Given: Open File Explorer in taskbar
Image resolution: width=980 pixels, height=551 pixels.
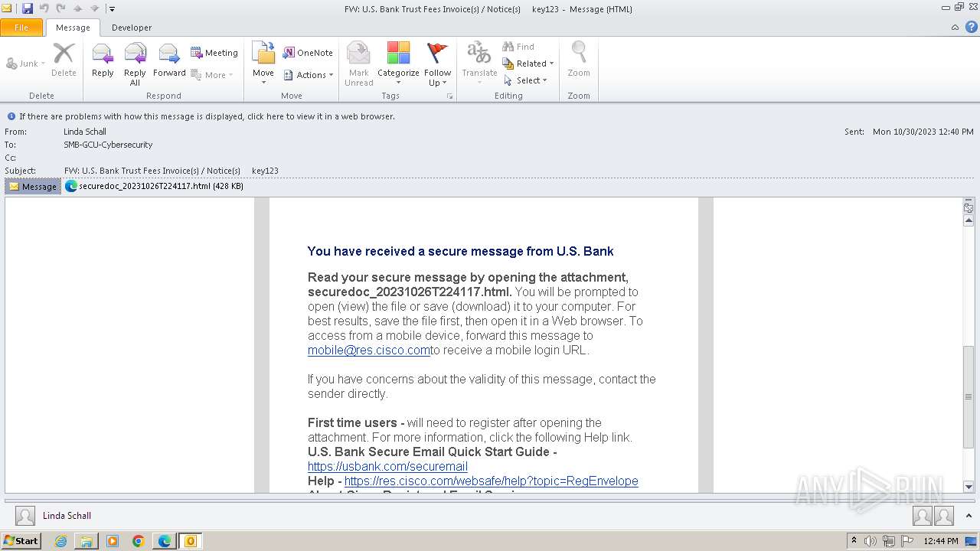Looking at the screenshot, I should [x=87, y=541].
